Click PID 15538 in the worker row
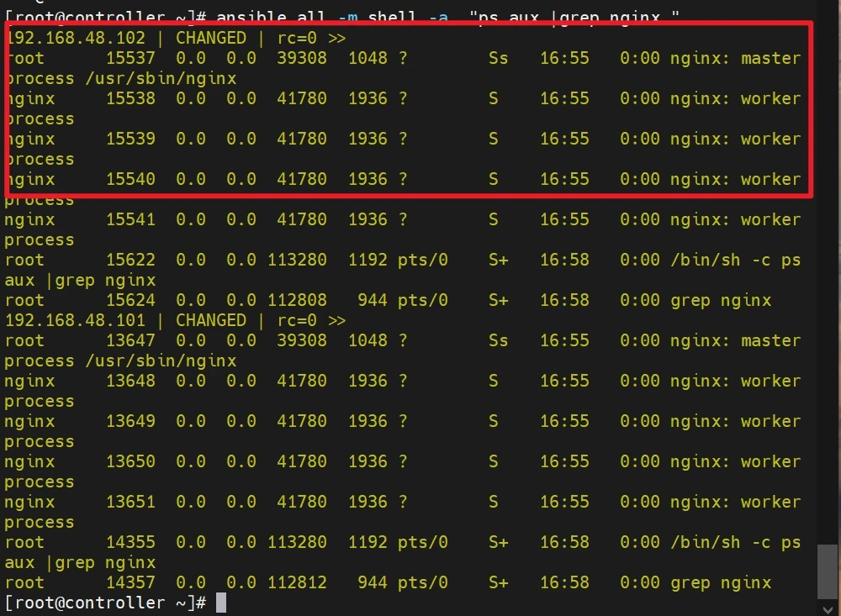The image size is (841, 616). [130, 98]
